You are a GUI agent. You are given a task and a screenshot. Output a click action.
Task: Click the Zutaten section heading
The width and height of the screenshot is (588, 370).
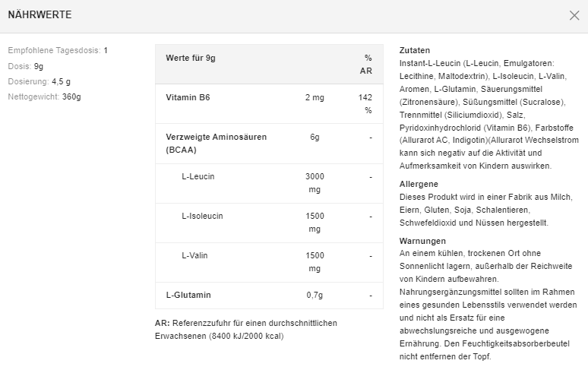coord(414,50)
